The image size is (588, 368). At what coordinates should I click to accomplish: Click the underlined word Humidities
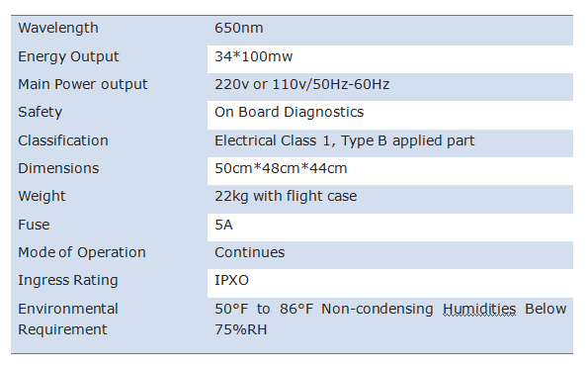pyautogui.click(x=479, y=310)
